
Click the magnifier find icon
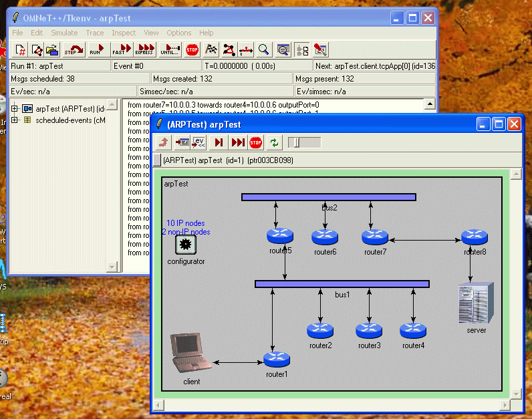point(263,50)
